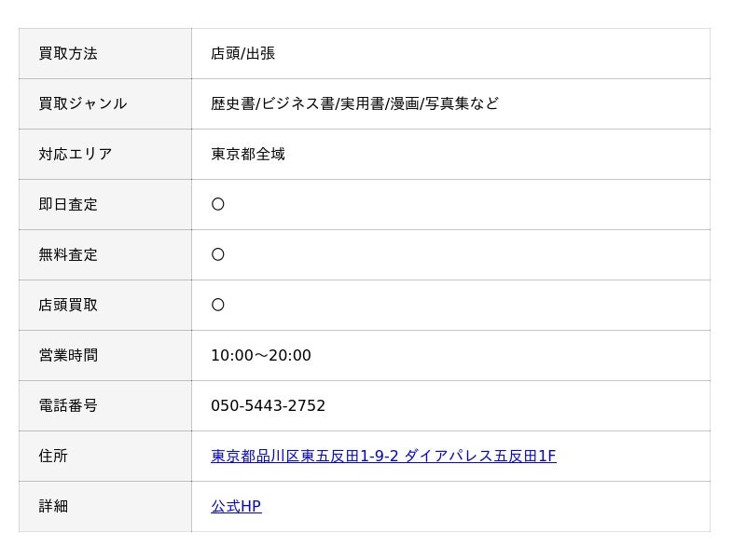Open the 東京都品川区東五反田1-9-2 address link
746x560 pixels.
(383, 456)
